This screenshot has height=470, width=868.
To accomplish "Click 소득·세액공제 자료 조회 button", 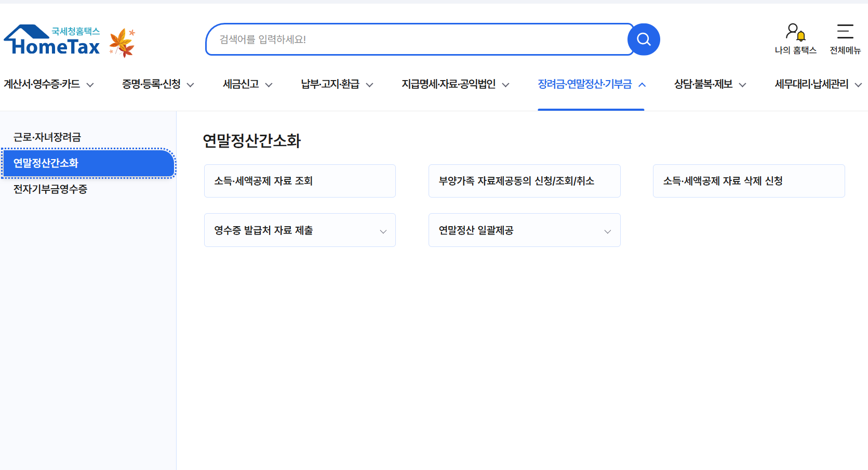I will [300, 181].
